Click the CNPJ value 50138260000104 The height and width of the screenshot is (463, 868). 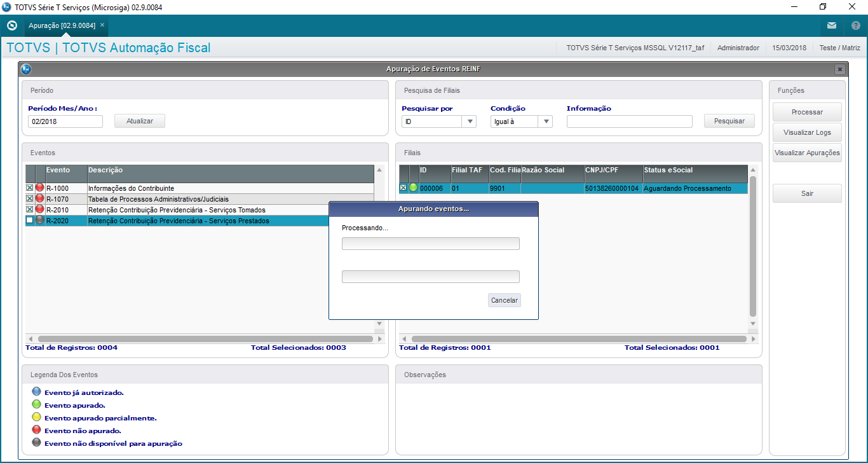click(612, 188)
